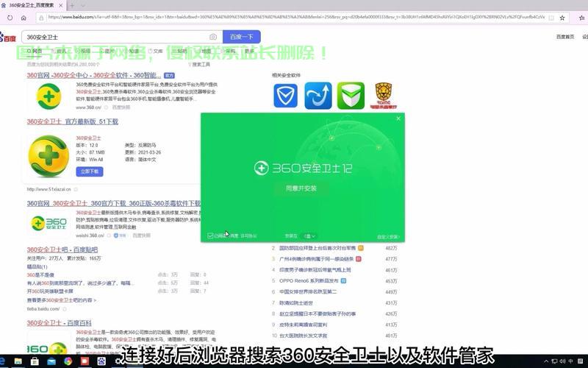Click the camera image-search icon in search box
The height and width of the screenshot is (368, 588).
[213, 37]
